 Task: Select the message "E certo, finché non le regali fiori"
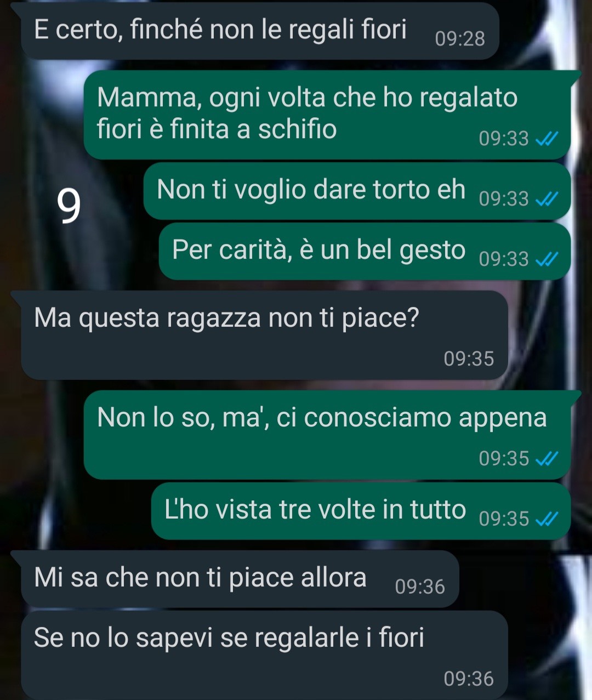click(x=260, y=31)
